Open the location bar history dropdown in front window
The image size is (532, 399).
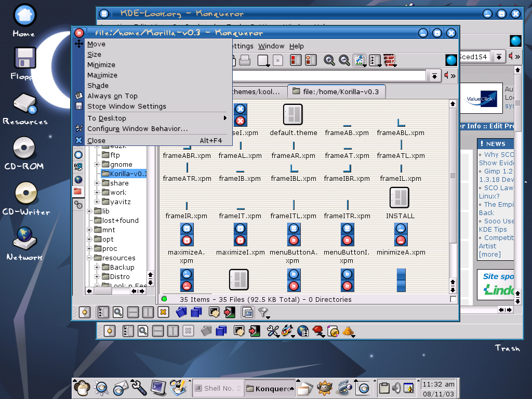point(434,76)
